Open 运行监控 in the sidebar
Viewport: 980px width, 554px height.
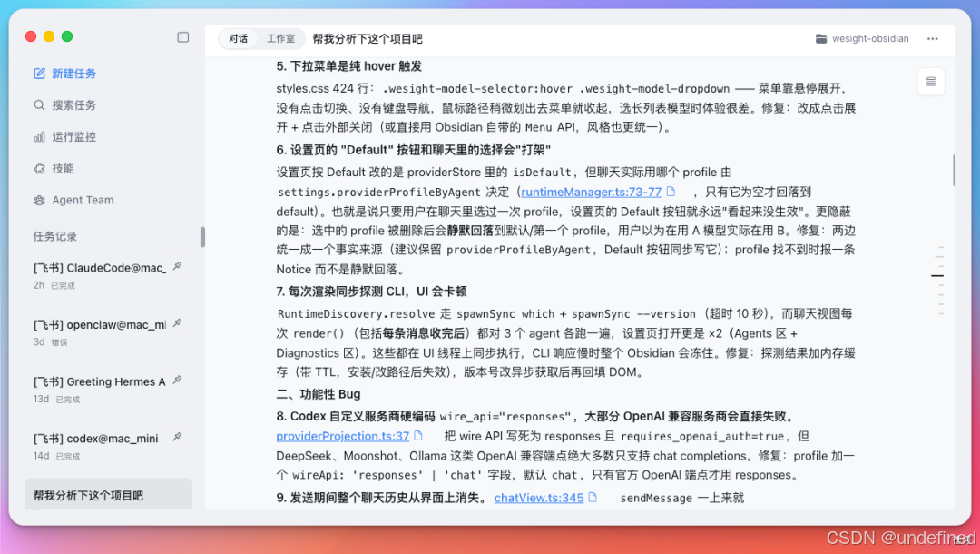click(73, 137)
